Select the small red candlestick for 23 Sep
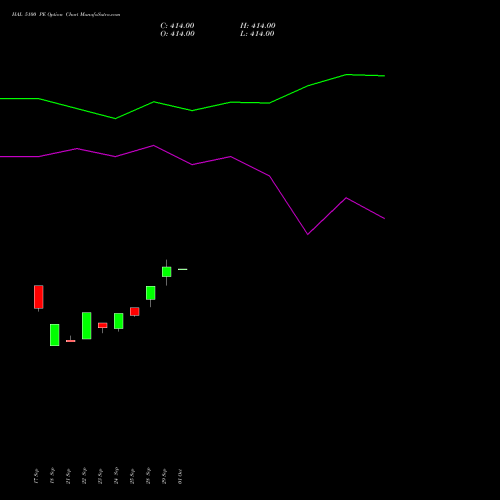 [x=103, y=325]
